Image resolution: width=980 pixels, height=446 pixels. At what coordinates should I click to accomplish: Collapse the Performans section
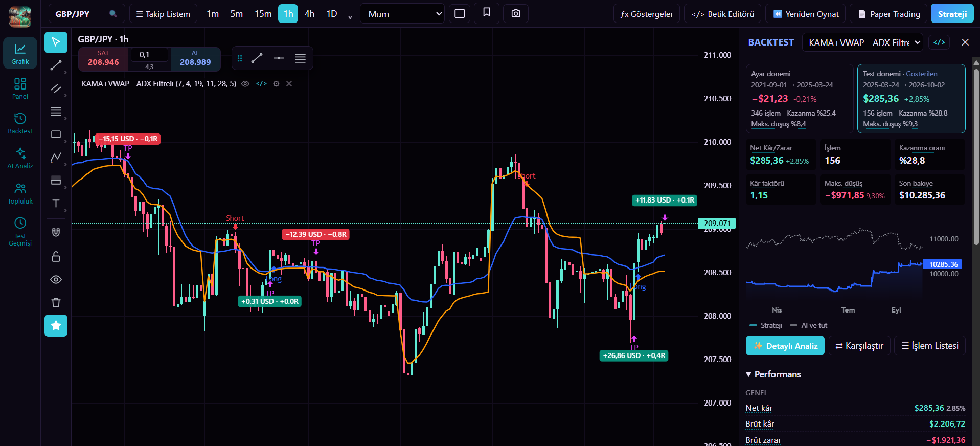coord(773,374)
